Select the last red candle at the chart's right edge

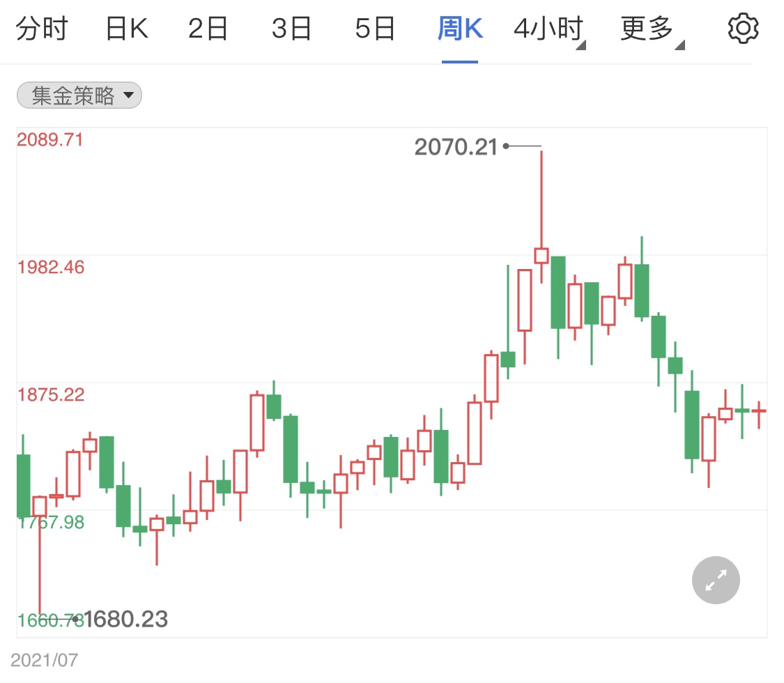[759, 415]
